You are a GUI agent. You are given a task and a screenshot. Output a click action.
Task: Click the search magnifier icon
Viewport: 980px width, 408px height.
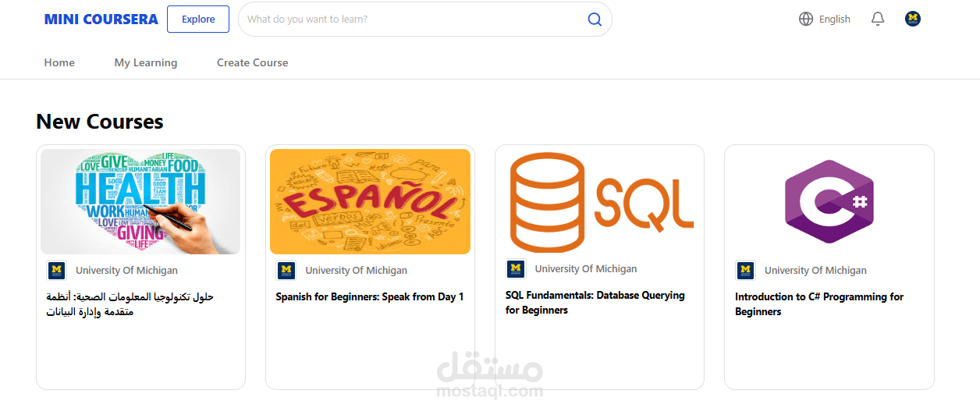tap(595, 20)
